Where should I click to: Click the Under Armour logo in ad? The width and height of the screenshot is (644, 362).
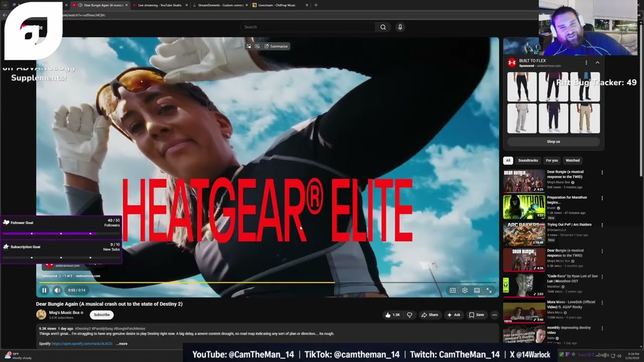click(512, 63)
